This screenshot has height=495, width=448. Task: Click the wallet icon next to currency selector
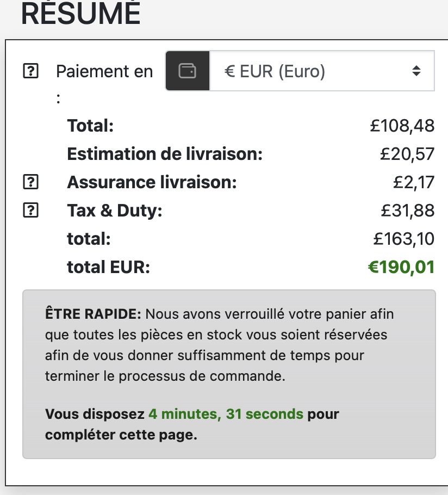[188, 71]
